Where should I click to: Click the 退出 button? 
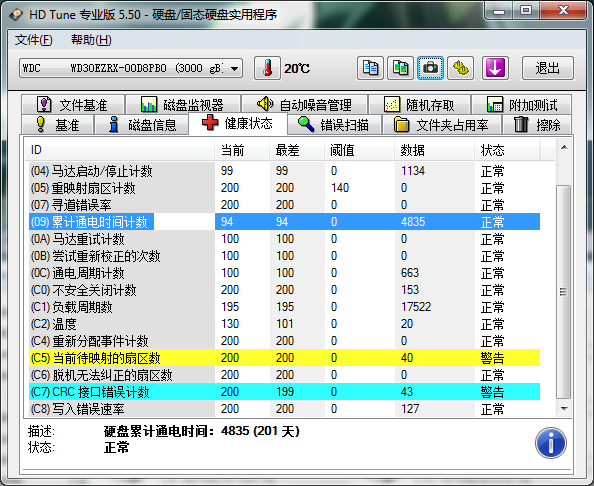click(547, 68)
